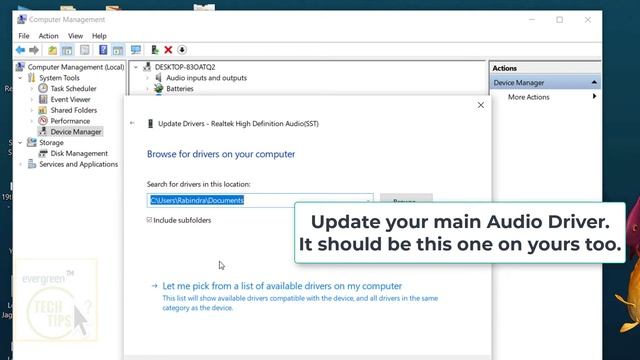The width and height of the screenshot is (640, 360).
Task: Click Scan for hardware changes monitor icon
Action: pos(136,50)
